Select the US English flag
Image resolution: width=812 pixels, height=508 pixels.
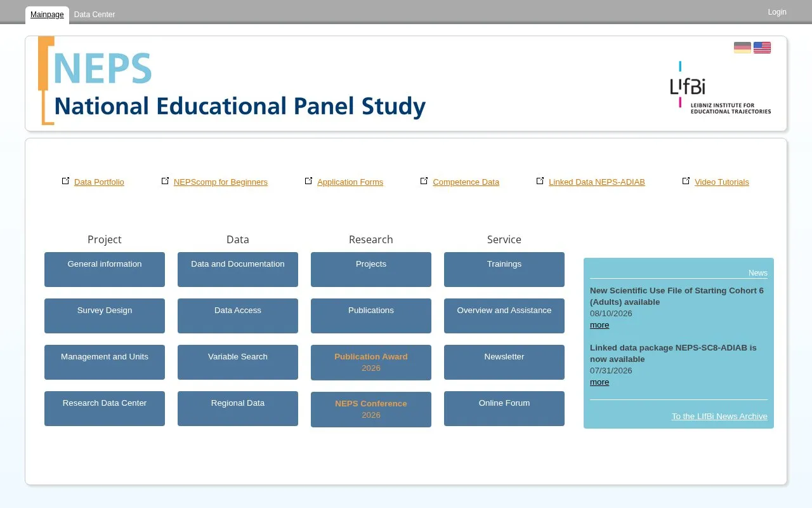click(x=762, y=48)
